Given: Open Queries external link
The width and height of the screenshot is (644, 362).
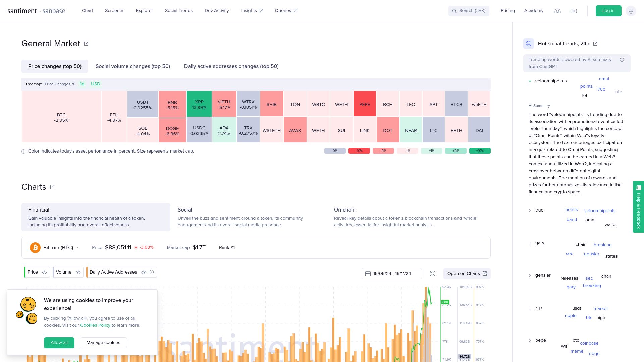Looking at the screenshot, I should point(286,11).
